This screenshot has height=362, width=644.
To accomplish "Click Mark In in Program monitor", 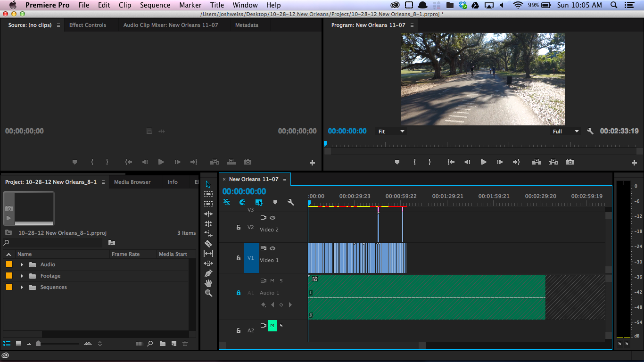I will pyautogui.click(x=414, y=162).
